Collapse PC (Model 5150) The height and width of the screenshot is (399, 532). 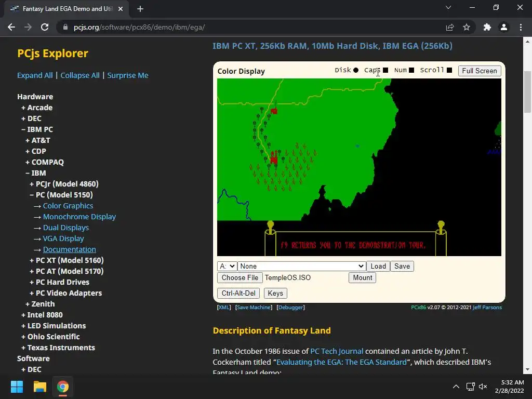point(61,195)
